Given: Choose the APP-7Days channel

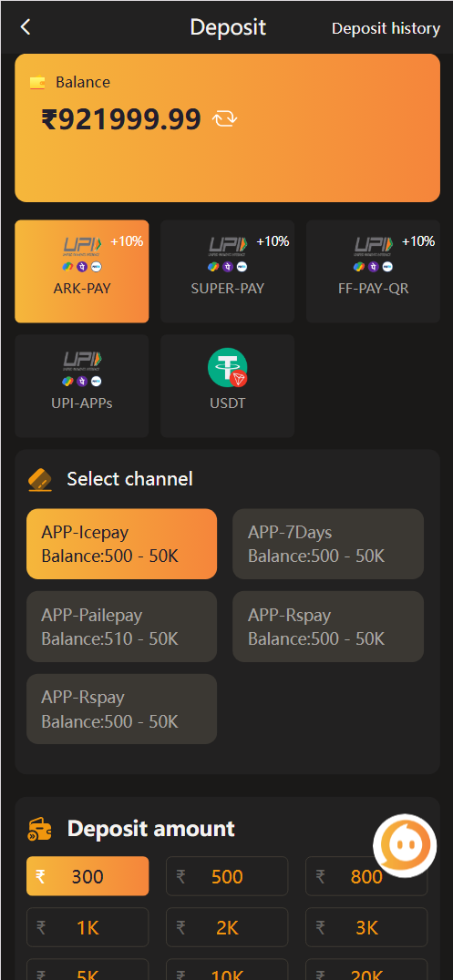Looking at the screenshot, I should [x=328, y=544].
